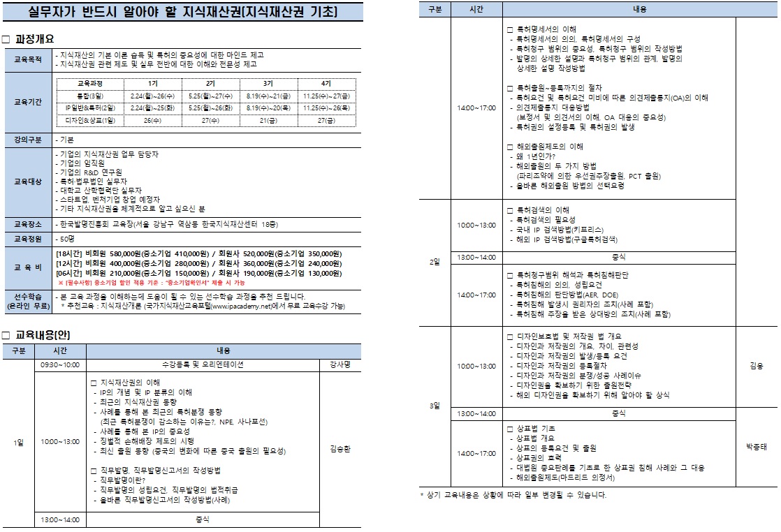Tick the 특허명세서의 이해 square
781x532 pixels.
coord(509,29)
